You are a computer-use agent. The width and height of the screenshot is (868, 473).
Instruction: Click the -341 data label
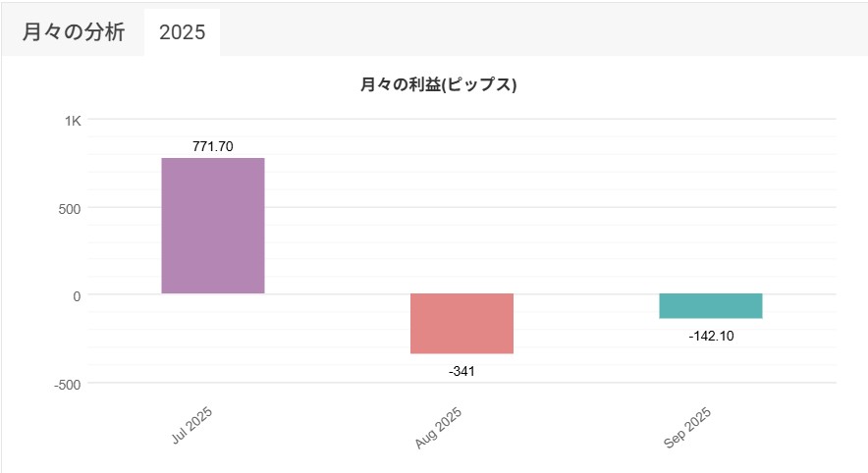(x=461, y=371)
